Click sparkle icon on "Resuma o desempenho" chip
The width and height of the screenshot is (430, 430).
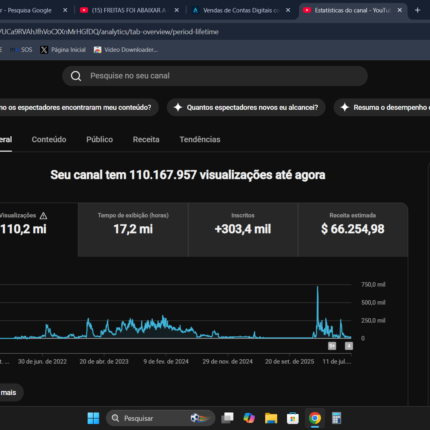point(345,107)
